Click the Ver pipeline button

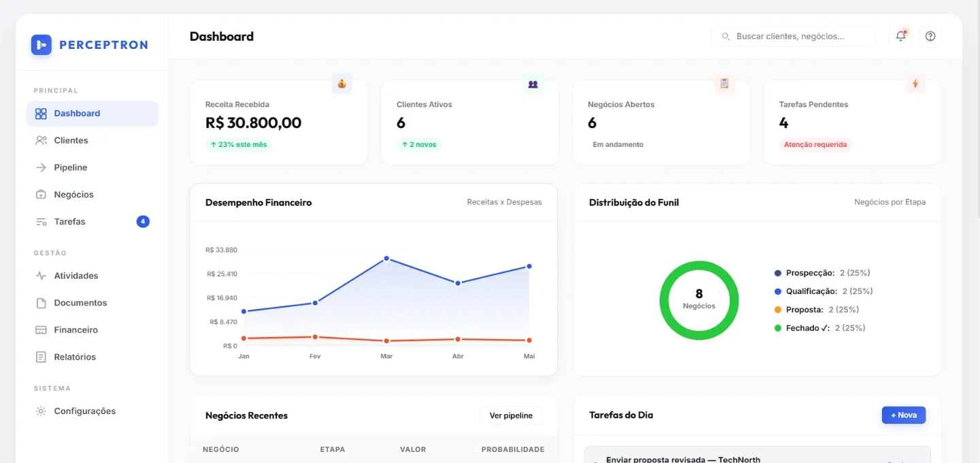[x=511, y=415]
